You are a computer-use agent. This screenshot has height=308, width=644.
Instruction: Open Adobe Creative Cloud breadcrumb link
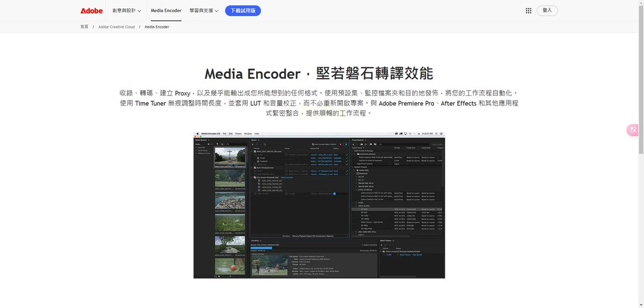point(117,27)
